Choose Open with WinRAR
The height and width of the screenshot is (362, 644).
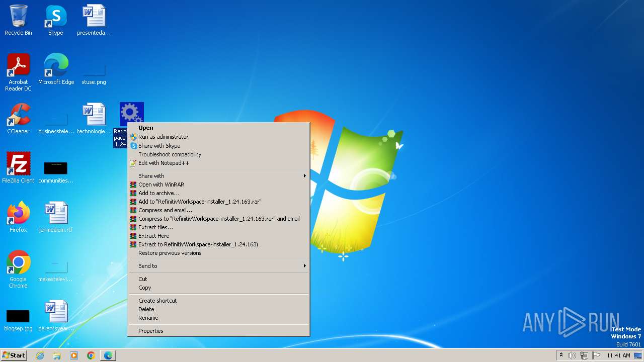pos(219,185)
